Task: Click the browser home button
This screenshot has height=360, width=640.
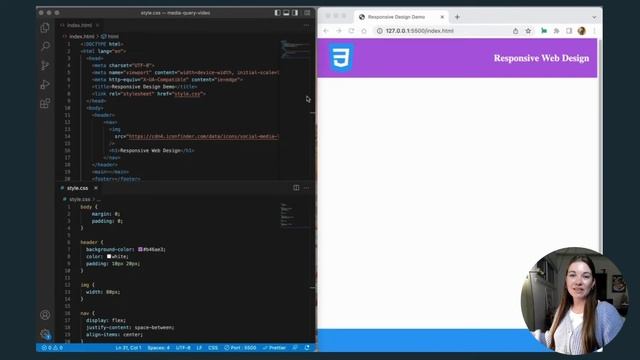Action: tap(364, 31)
